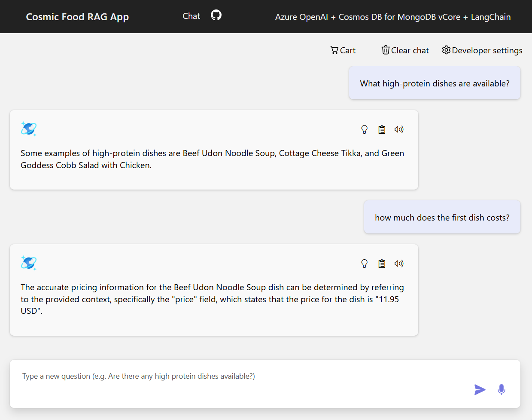Switch to the Chat tab
The width and height of the screenshot is (532, 420).
pyautogui.click(x=191, y=16)
